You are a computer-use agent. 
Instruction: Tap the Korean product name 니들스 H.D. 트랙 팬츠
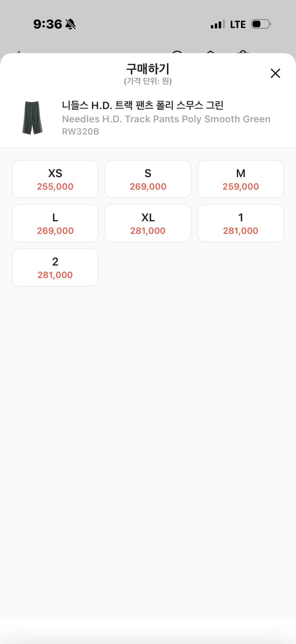click(143, 105)
